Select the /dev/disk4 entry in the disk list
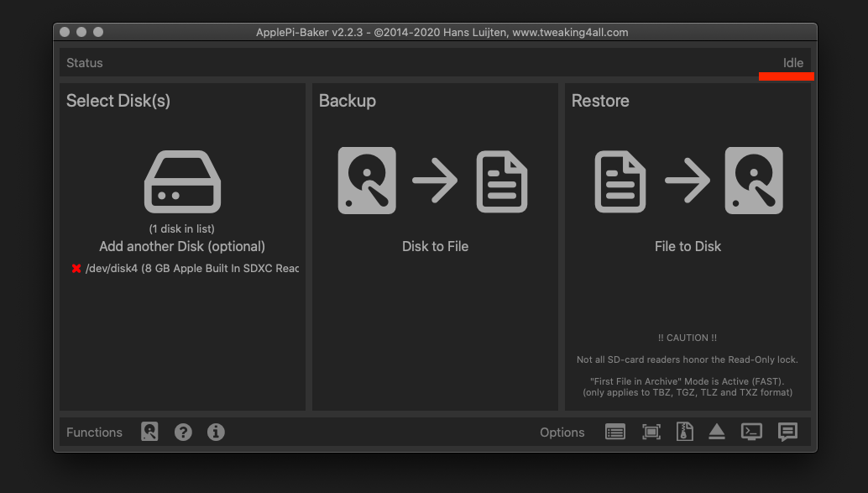 coord(185,269)
